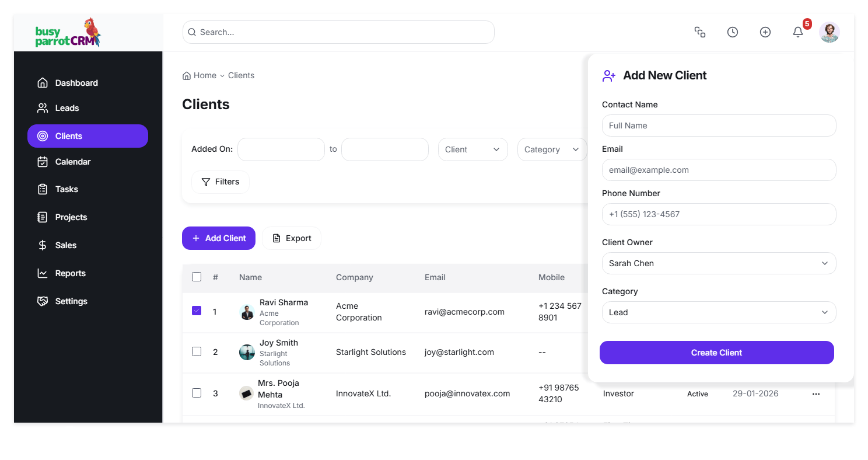Expand the Client filter dropdown
The image size is (868, 460).
[x=473, y=149]
